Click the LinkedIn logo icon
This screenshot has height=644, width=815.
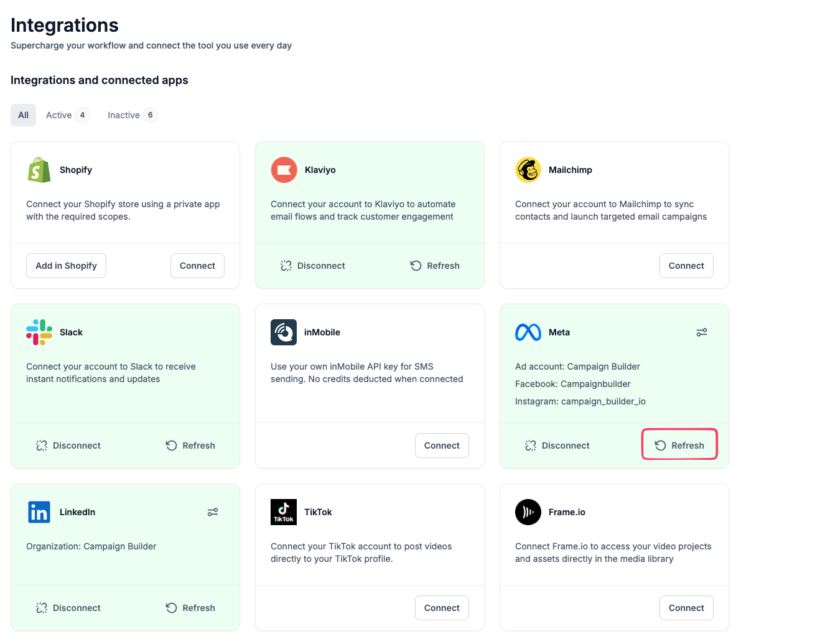coord(39,512)
